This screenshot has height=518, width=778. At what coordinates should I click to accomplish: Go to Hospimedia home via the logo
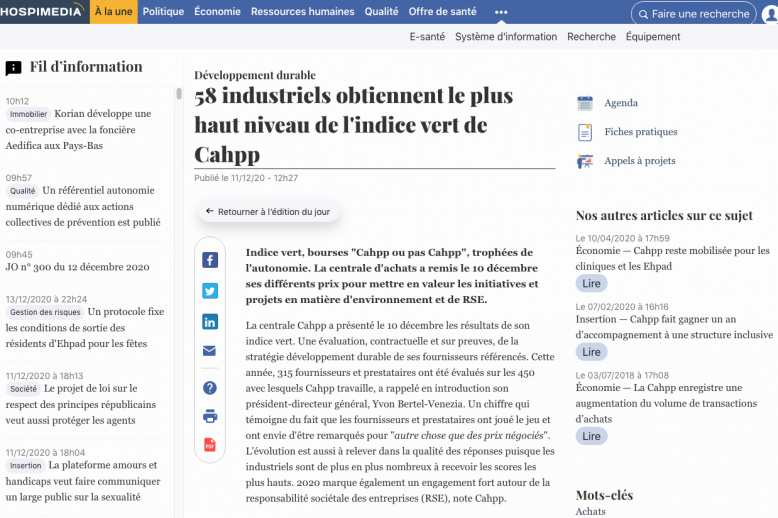[45, 12]
